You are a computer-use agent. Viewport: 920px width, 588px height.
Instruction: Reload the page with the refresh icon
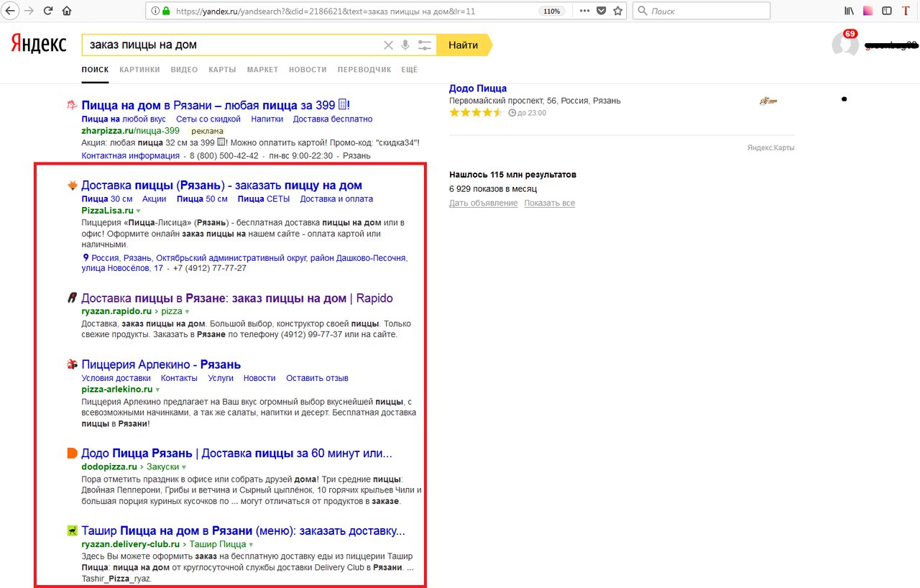pos(48,11)
